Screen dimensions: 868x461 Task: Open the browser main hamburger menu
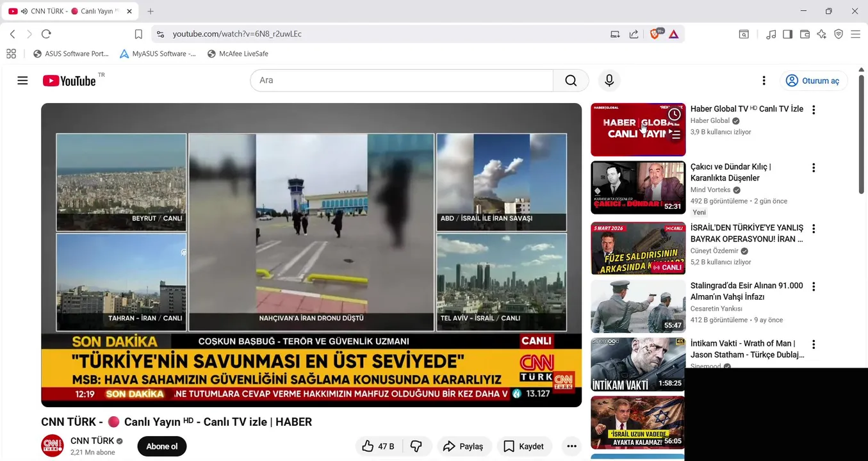[x=855, y=34]
